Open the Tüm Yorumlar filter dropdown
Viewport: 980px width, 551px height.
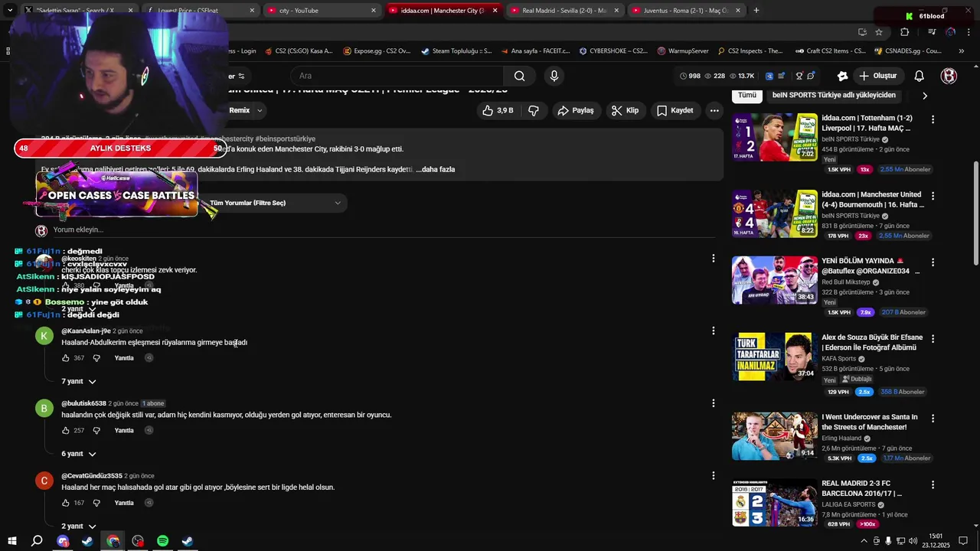275,203
